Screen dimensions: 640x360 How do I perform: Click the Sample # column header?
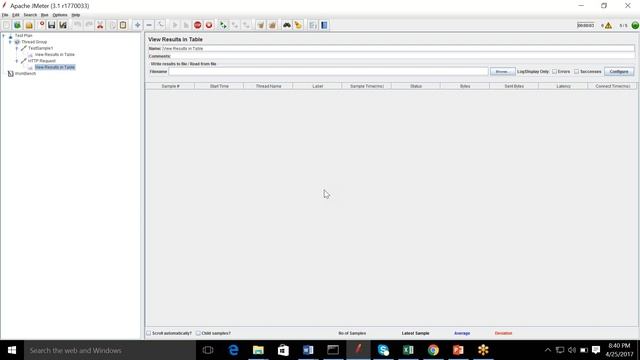coord(170,86)
